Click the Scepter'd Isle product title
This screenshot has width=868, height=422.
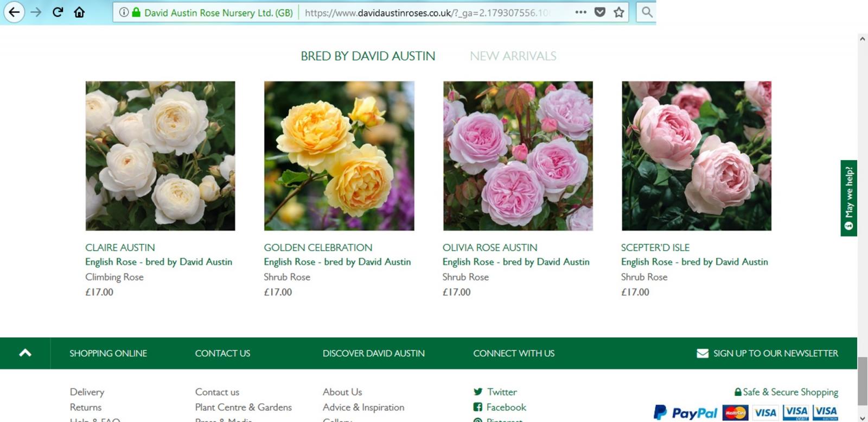(x=655, y=248)
